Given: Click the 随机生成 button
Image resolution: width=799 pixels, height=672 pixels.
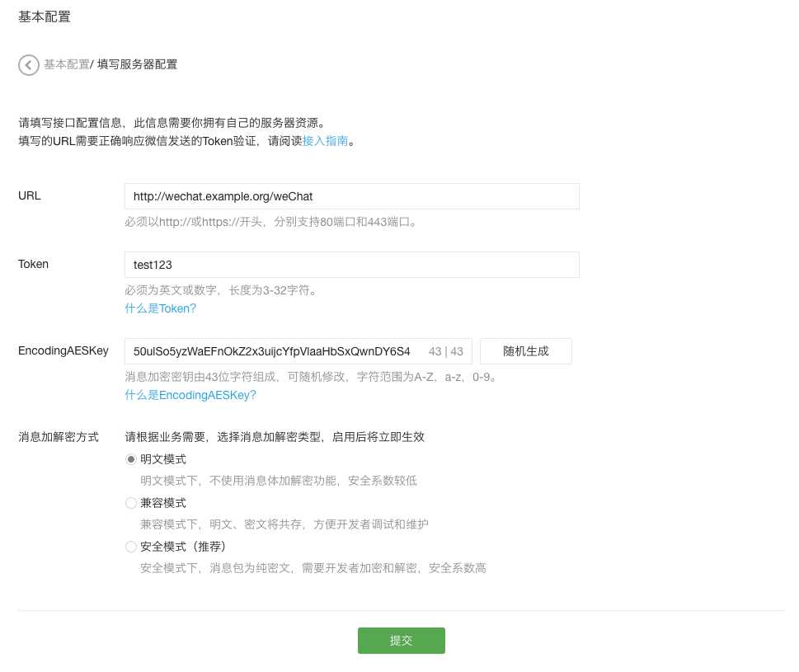Looking at the screenshot, I should click(526, 351).
